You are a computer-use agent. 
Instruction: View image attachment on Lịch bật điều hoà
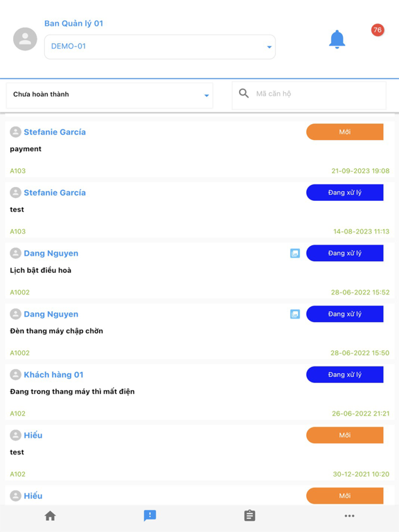(295, 253)
